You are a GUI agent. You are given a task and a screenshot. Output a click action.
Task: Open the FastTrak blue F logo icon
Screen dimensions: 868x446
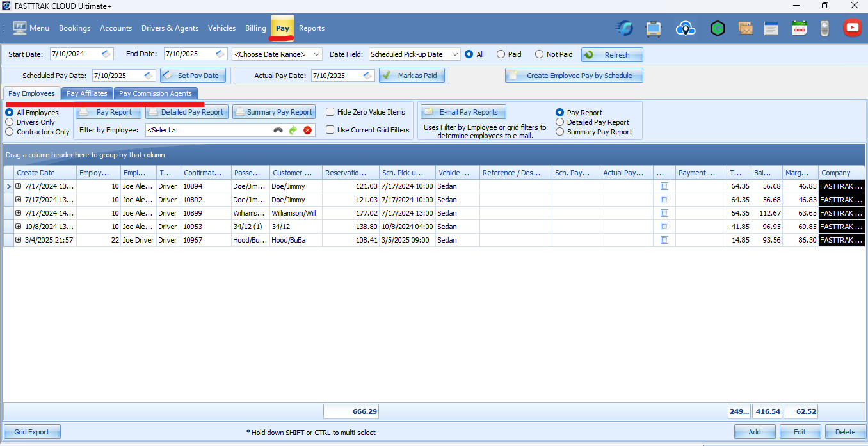tap(624, 28)
